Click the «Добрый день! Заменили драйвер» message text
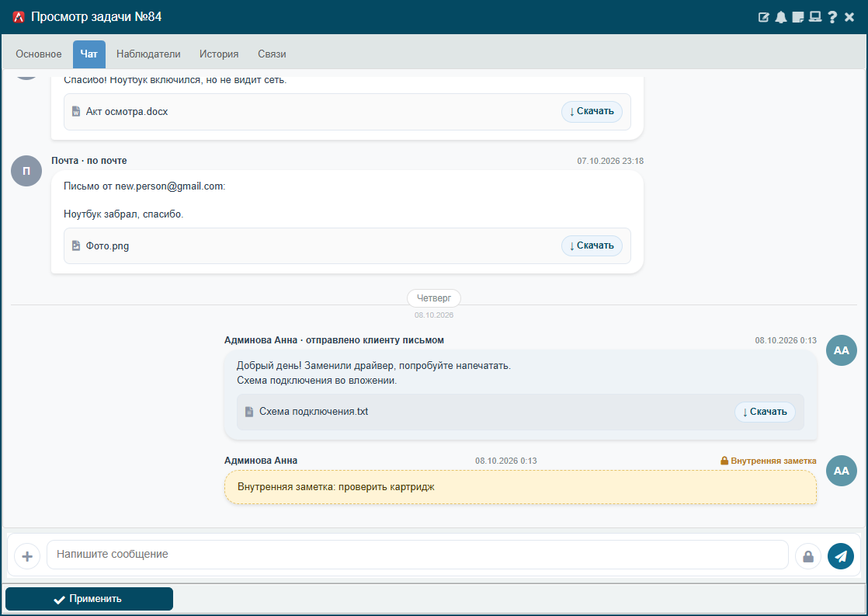 [373, 366]
